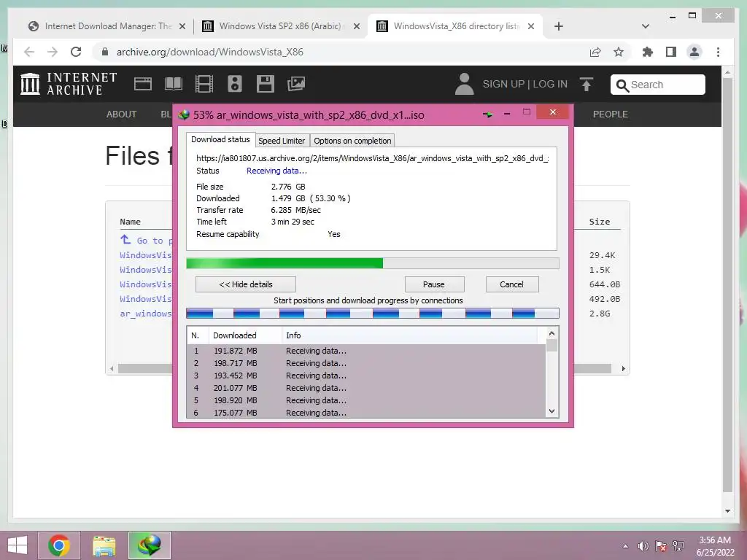
Task: Click IDM dialog pin arrow icon
Action: tap(488, 114)
